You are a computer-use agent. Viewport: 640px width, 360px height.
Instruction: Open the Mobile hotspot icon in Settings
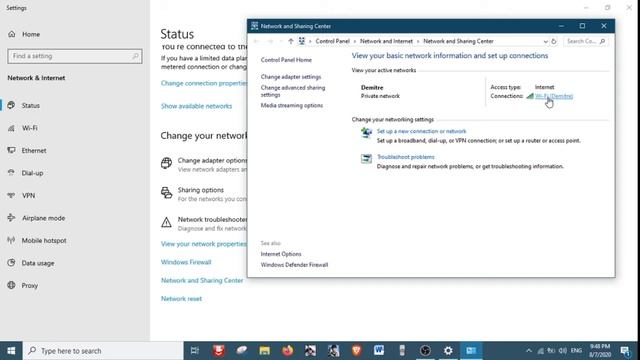point(11,240)
